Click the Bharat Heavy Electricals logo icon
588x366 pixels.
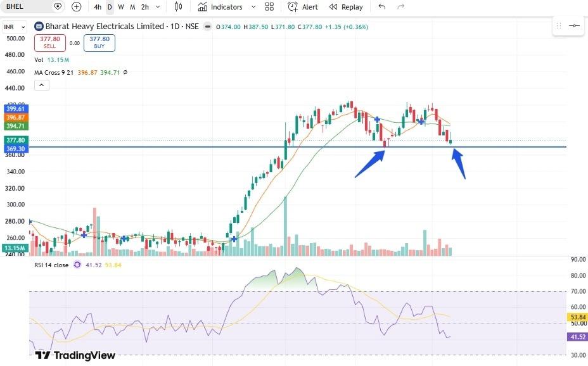pyautogui.click(x=39, y=27)
